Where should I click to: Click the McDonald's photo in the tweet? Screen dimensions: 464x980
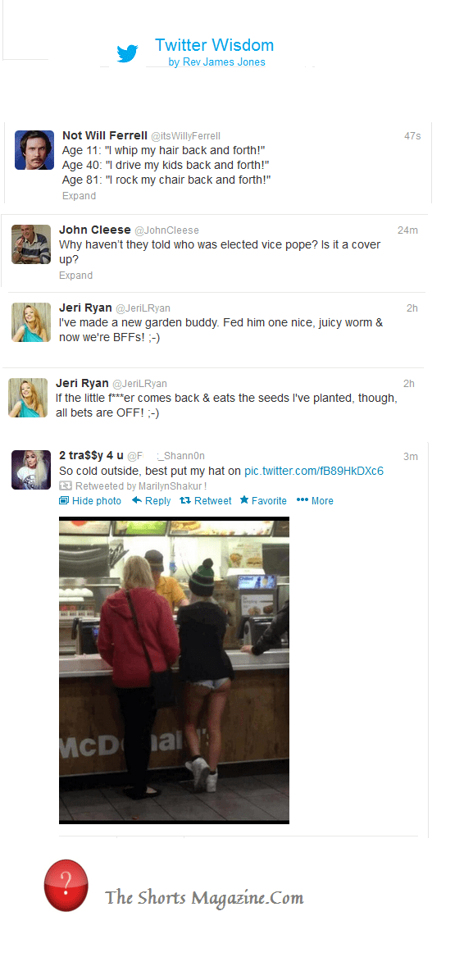[x=175, y=670]
